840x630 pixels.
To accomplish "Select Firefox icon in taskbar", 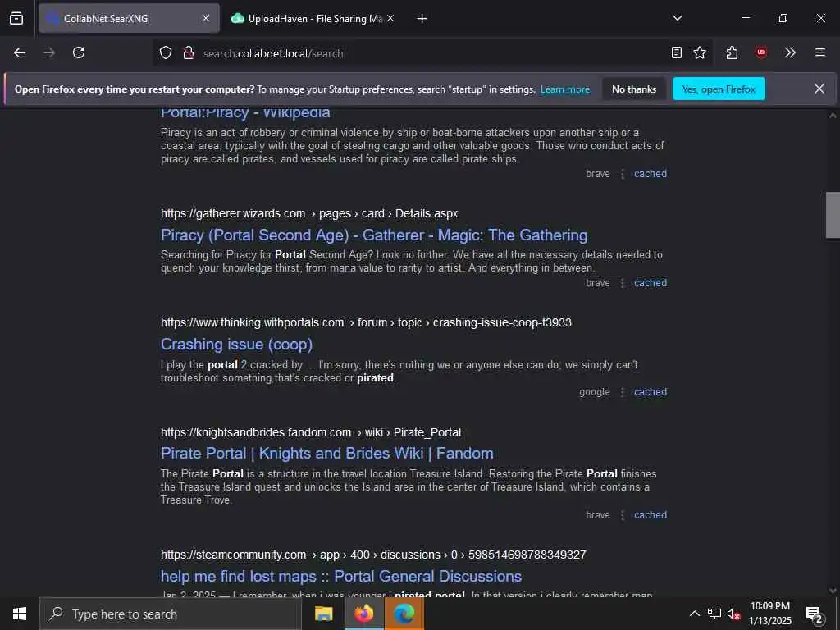I will click(363, 614).
